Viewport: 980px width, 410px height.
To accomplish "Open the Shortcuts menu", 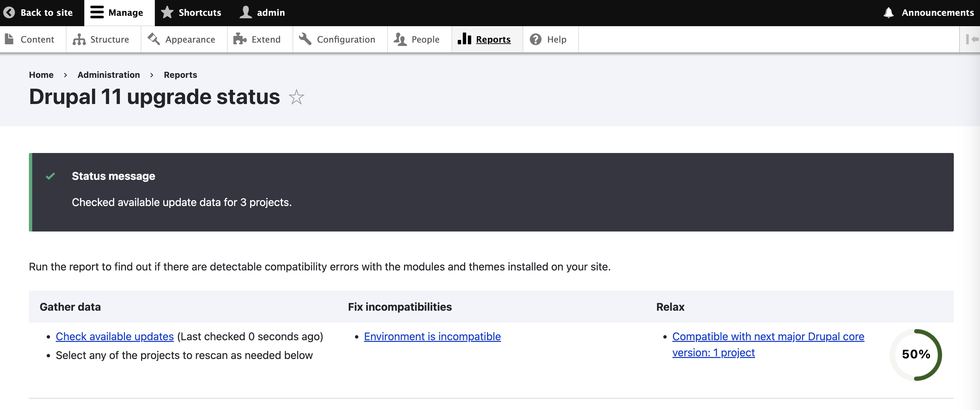I will click(x=191, y=12).
